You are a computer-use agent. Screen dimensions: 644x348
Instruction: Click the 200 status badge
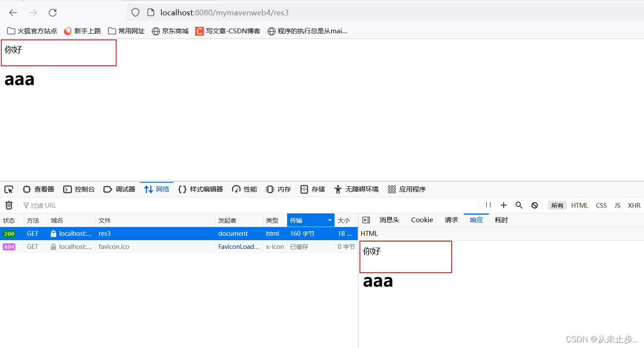tap(9, 234)
